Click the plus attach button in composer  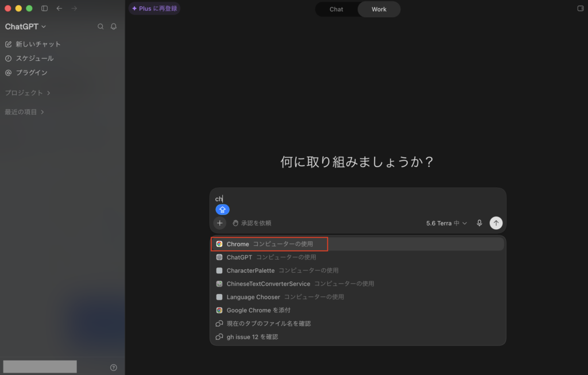tap(220, 223)
